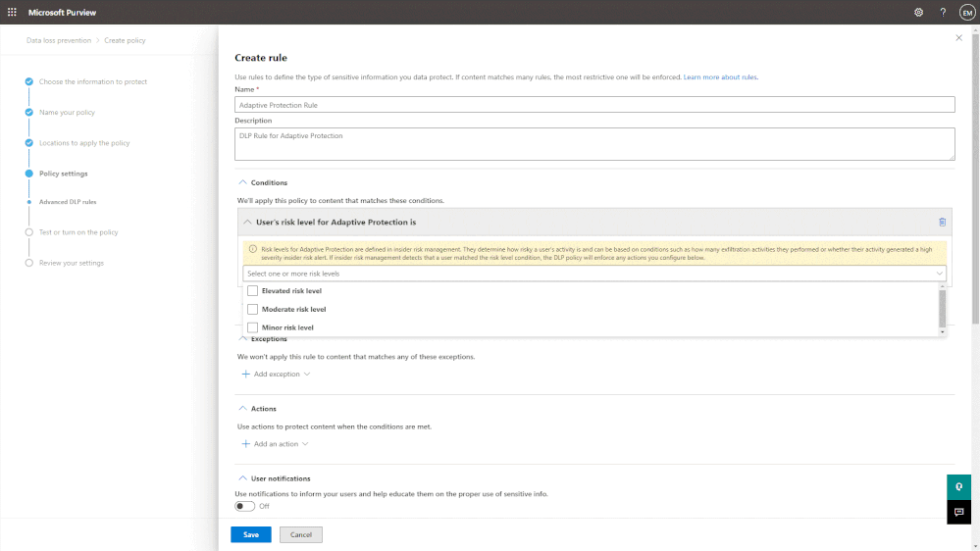Click completed step icon for Locations to apply
The image size is (980, 551).
pos(28,143)
